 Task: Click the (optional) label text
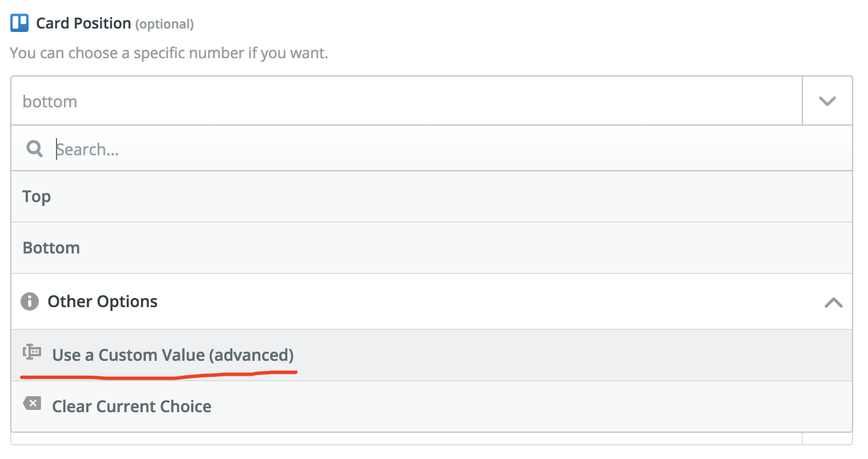pos(164,25)
